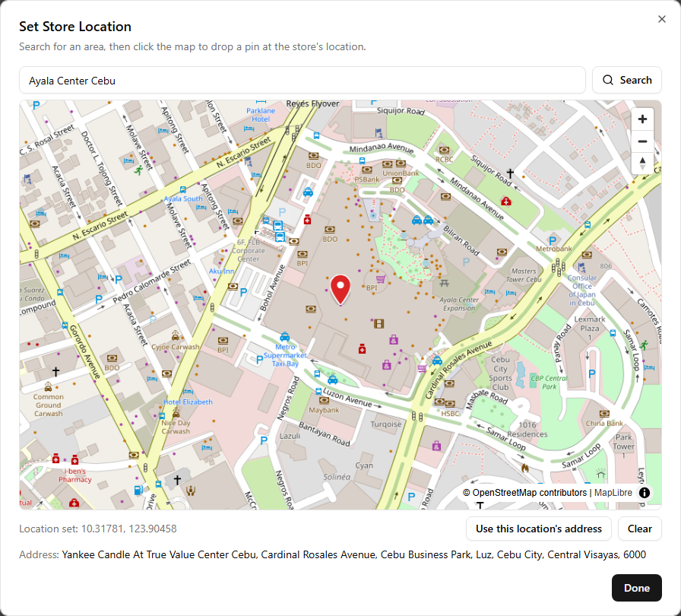Click the fire station icon near Samar Loop
The image size is (681, 616).
524,468
